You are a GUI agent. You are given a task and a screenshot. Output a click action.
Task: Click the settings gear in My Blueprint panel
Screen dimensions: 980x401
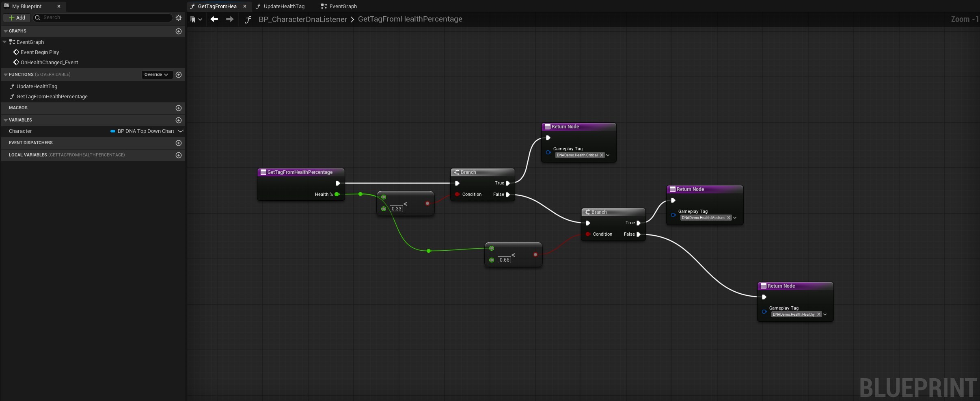[179, 18]
